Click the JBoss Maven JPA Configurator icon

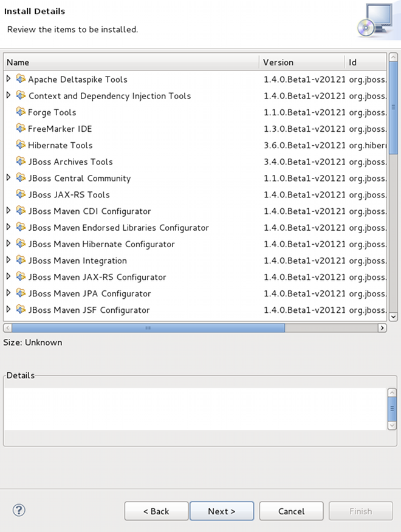click(x=21, y=293)
